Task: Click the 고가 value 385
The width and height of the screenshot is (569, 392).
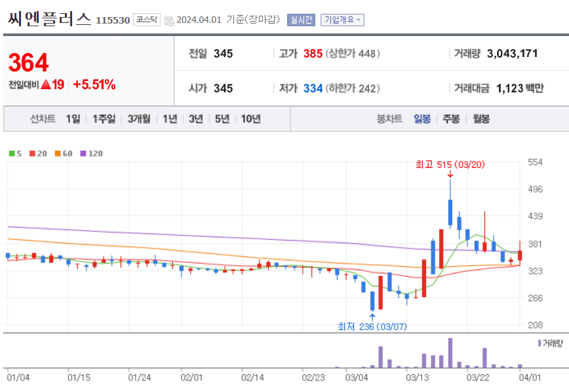Action: [313, 54]
